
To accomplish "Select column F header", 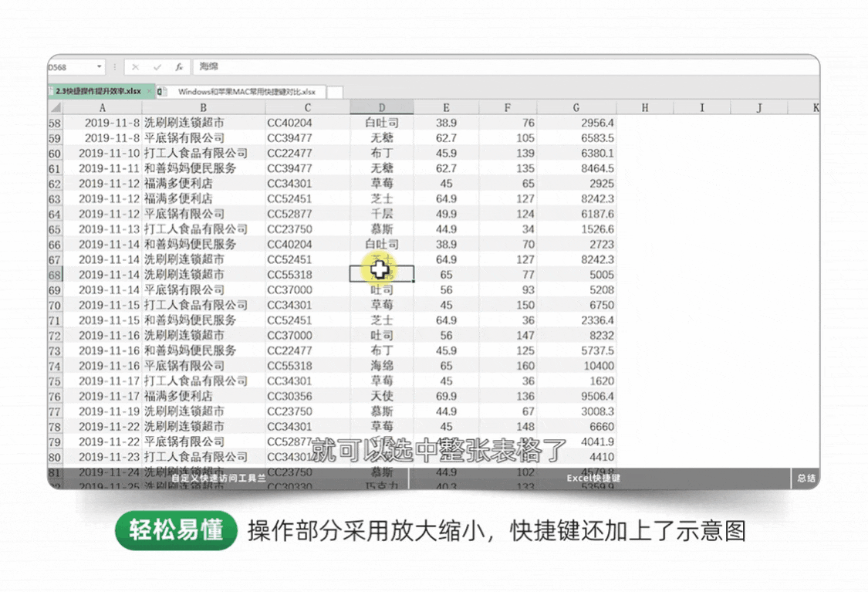I will (x=508, y=107).
